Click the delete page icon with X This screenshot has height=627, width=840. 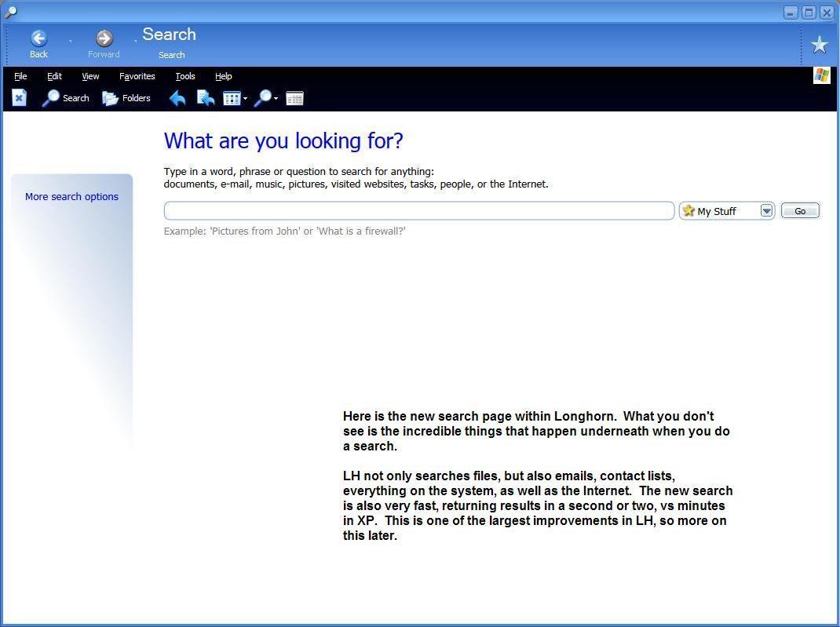(20, 98)
